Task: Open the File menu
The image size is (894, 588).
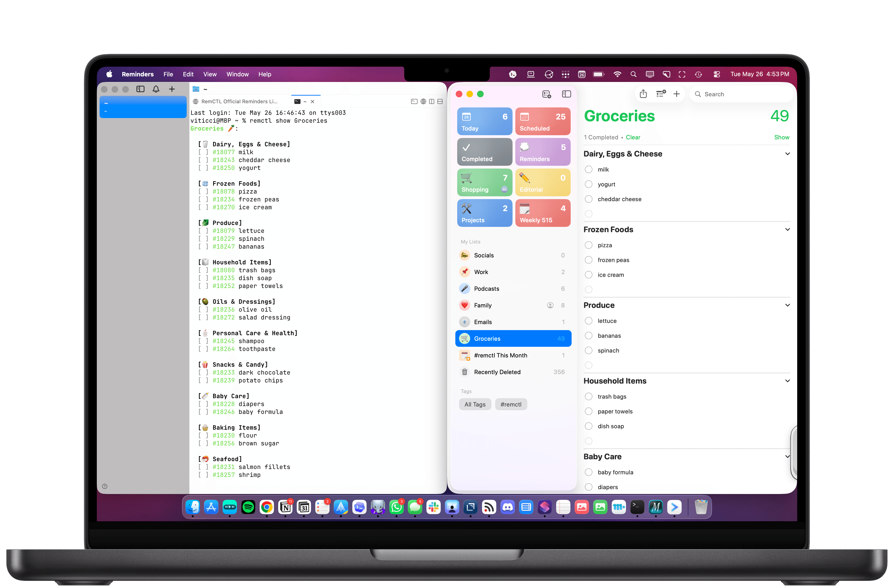Action: pos(168,74)
